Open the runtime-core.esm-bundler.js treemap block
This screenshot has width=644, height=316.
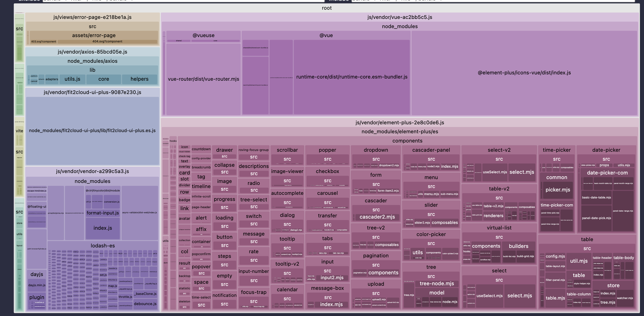[x=352, y=77]
